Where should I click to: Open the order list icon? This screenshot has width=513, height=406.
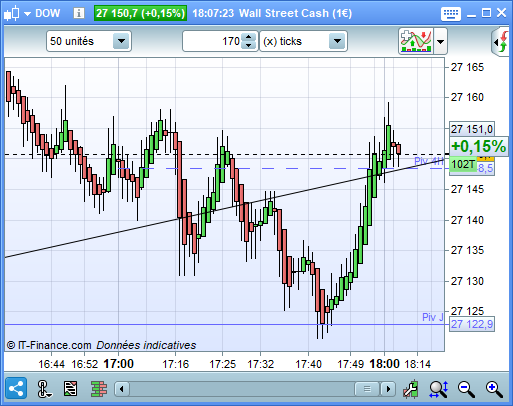pos(70,389)
